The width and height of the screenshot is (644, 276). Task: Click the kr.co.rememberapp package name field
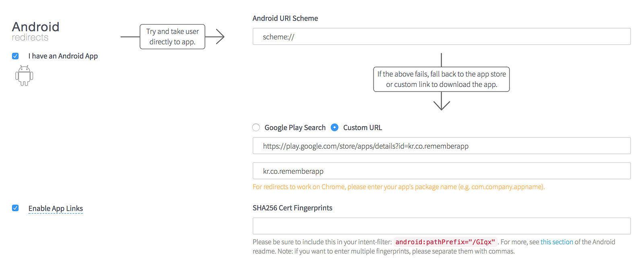(442, 171)
